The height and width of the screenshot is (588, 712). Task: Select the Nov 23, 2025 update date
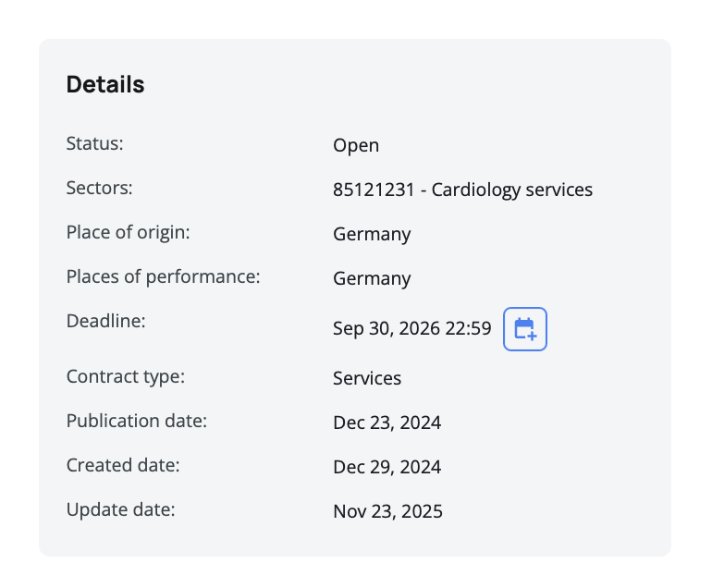pyautogui.click(x=387, y=511)
